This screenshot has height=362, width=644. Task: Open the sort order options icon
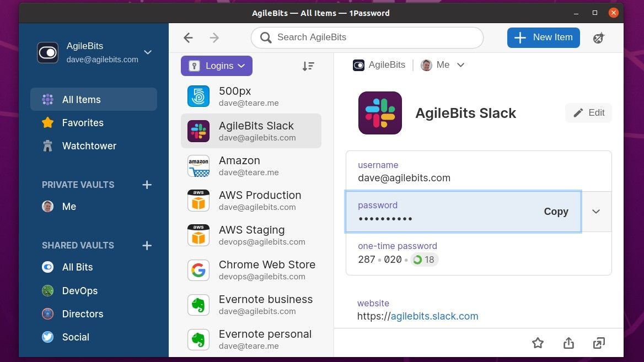coord(308,66)
